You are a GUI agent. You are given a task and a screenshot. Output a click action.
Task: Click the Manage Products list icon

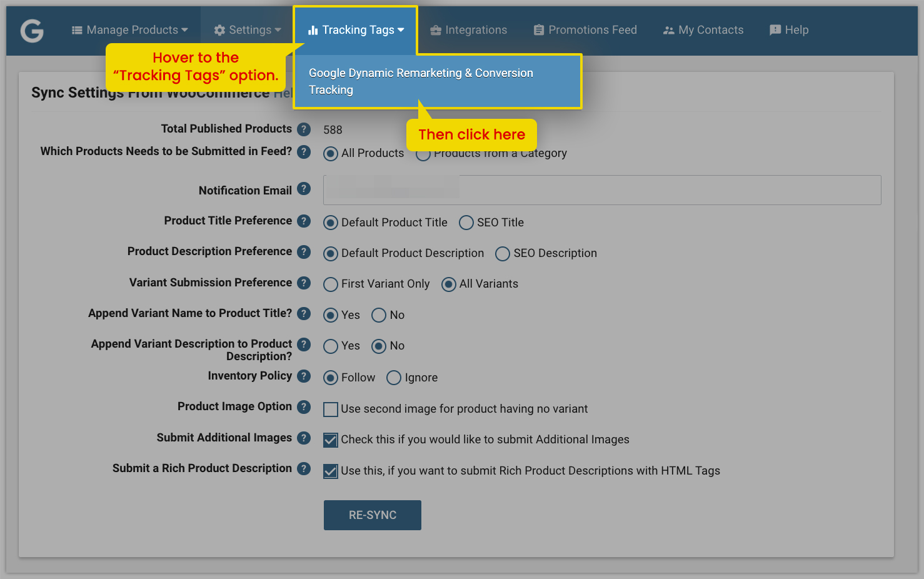coord(77,30)
